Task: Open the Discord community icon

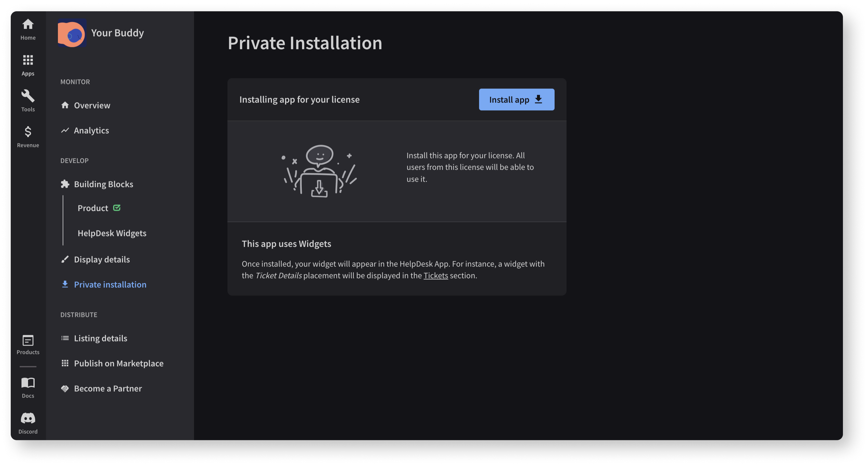Action: pos(28,421)
